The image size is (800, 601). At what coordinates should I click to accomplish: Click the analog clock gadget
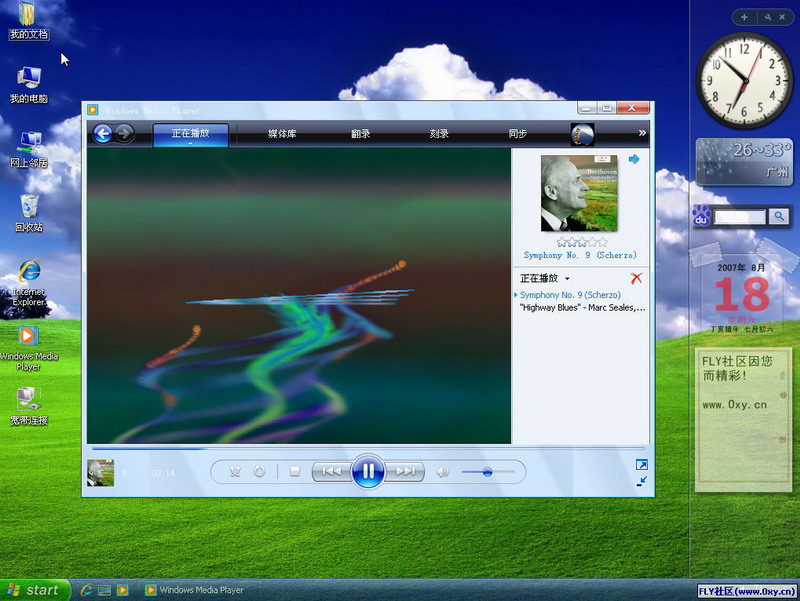(744, 80)
